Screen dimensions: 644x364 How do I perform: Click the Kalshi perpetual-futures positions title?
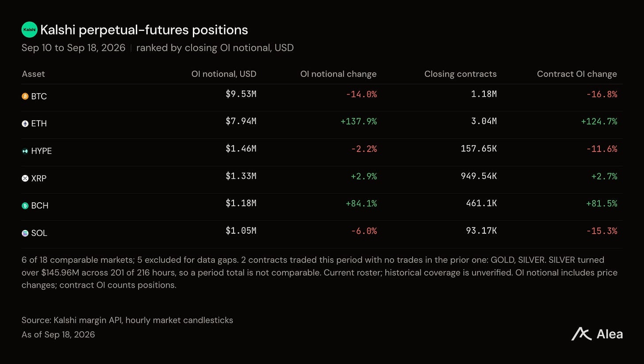144,30
